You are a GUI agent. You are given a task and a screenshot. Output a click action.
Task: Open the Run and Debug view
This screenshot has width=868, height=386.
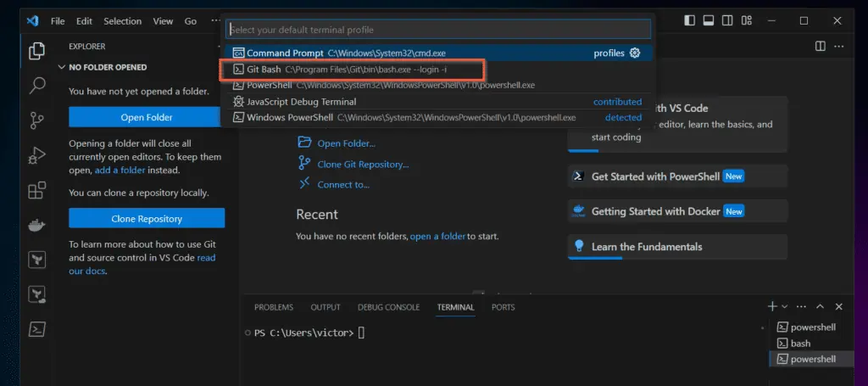(36, 155)
